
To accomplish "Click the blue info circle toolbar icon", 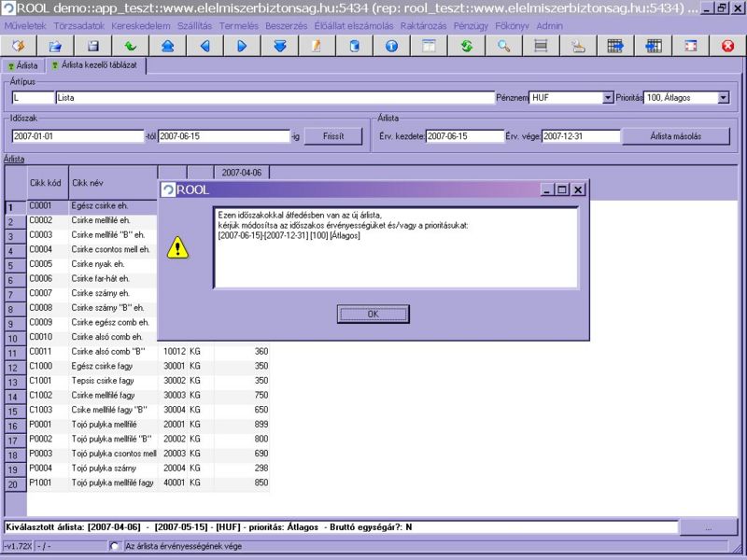I will [x=391, y=45].
